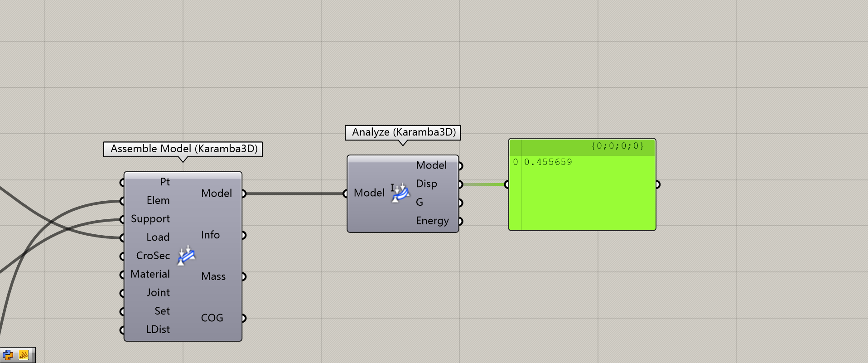Click the LDist input parameter
The image size is (868, 363).
[x=158, y=330]
